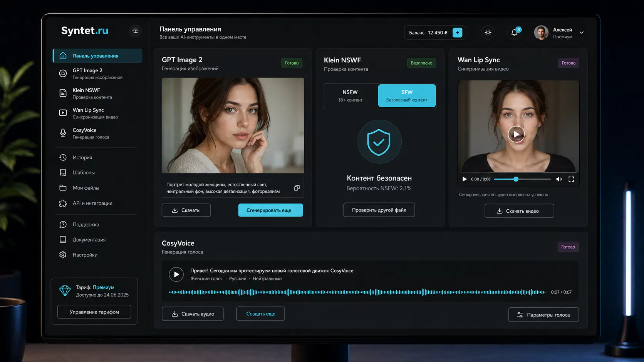Screen dimensions: 644x362
Task: Click Скачать under generated image
Action: pos(186,210)
